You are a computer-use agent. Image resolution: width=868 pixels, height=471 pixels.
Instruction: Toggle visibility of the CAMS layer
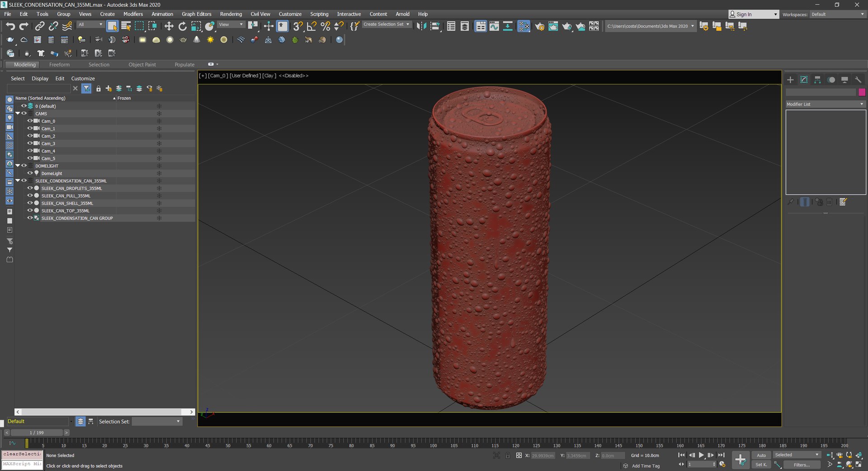click(24, 113)
